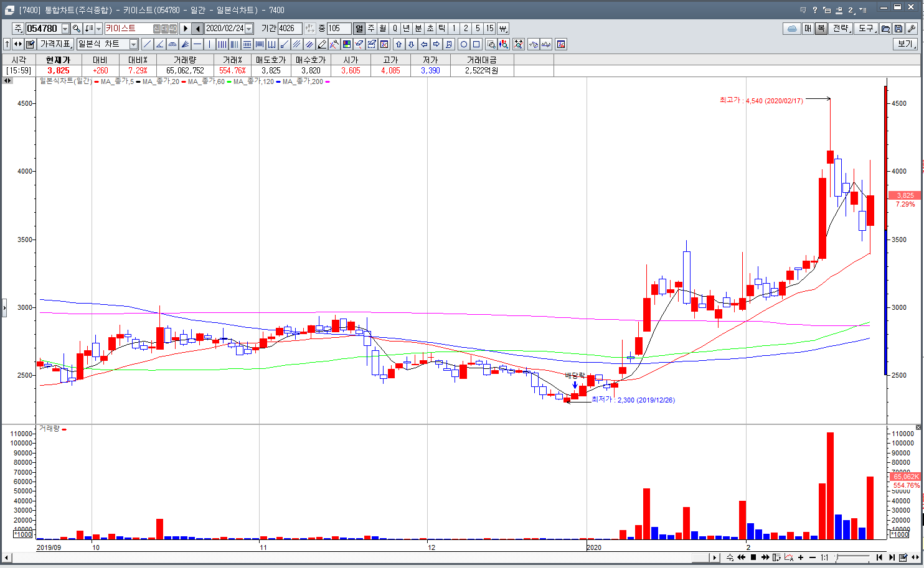Toggle the 년 yearly period button
Screen dimensions: 924x568
(x=407, y=29)
